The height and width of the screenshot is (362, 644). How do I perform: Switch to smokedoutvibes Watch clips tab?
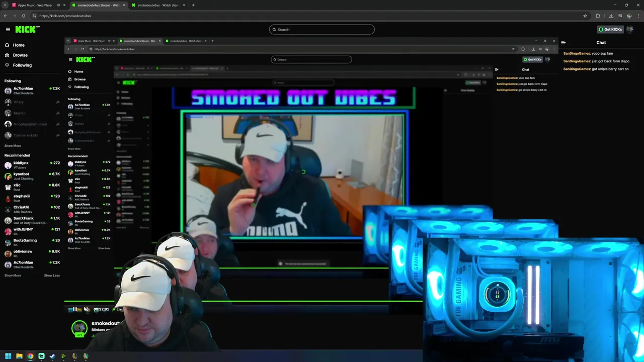[x=158, y=5]
